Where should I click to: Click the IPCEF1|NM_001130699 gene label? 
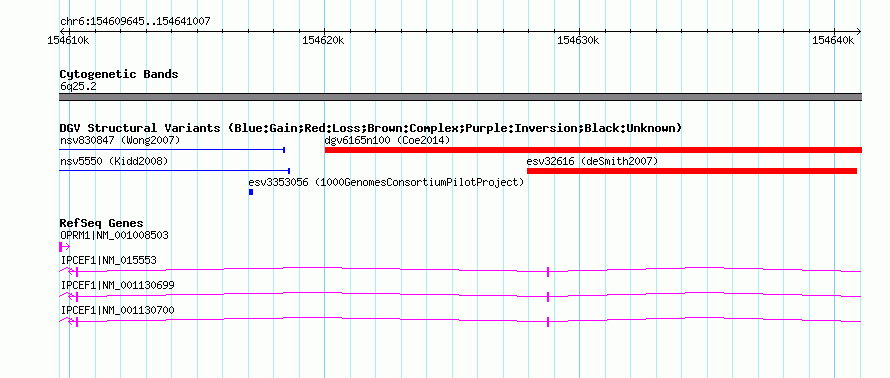(x=117, y=285)
